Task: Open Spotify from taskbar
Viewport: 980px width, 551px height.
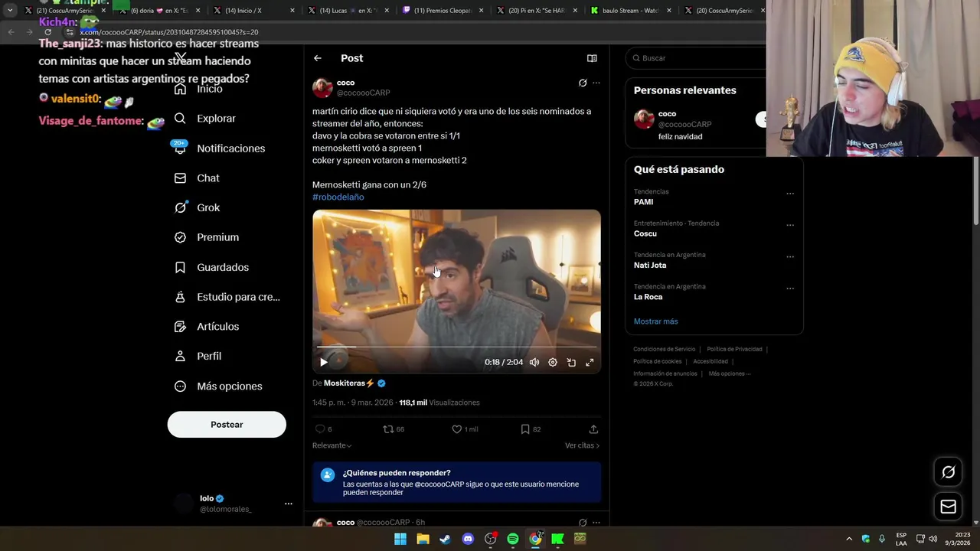Action: coord(513,539)
